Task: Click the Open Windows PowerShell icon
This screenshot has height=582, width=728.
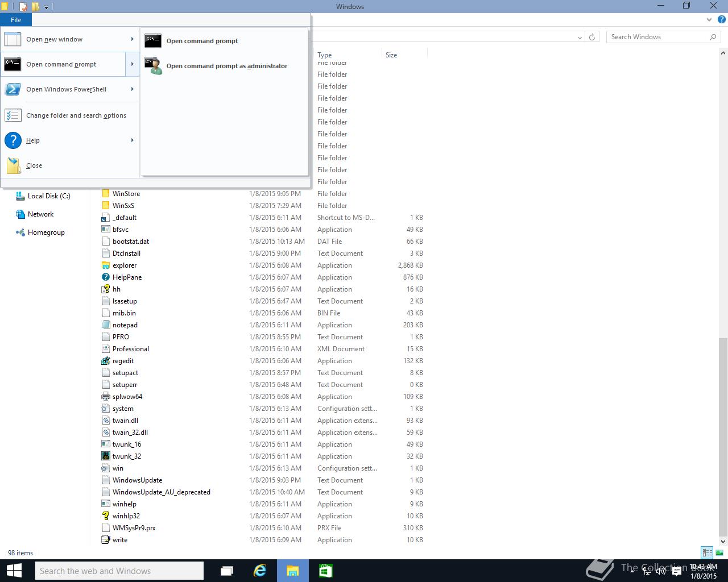Action: (13, 89)
